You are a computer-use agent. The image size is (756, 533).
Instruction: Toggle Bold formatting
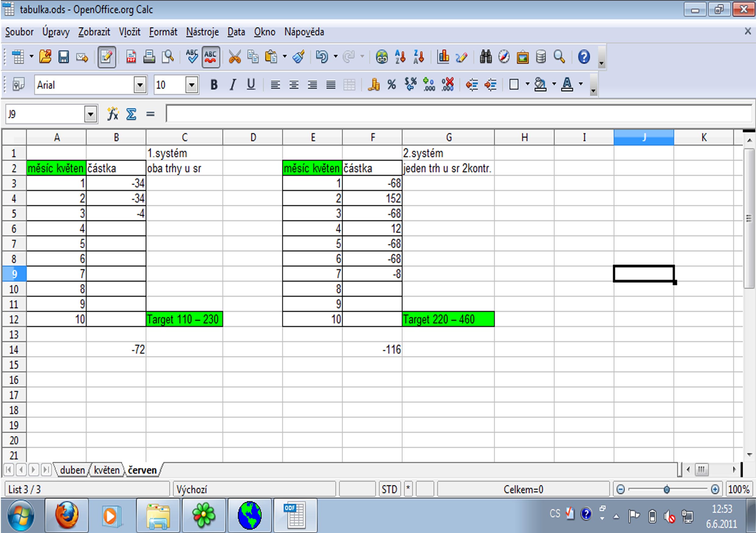[x=214, y=85]
